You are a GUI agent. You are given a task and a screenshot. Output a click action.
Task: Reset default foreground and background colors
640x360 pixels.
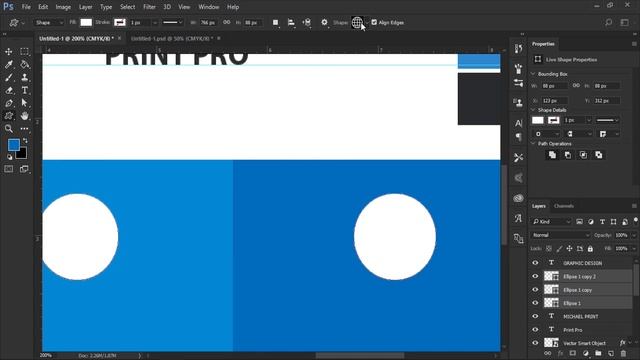(x=9, y=157)
